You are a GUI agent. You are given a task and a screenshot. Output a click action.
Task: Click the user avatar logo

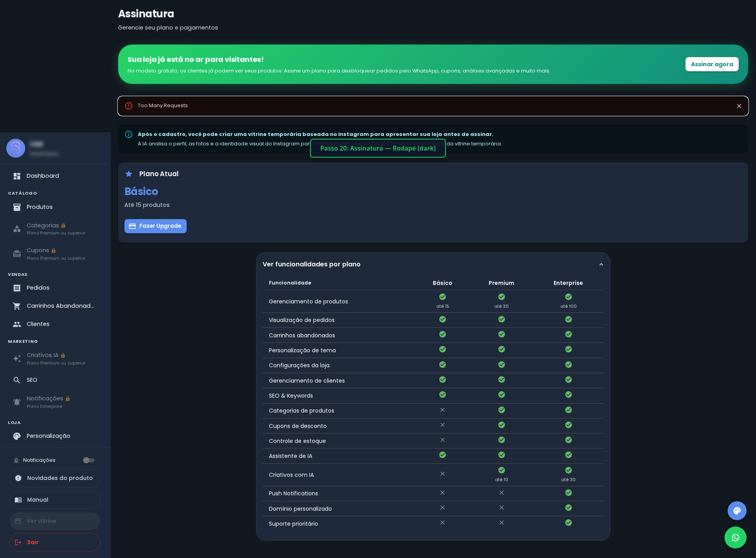(x=16, y=148)
